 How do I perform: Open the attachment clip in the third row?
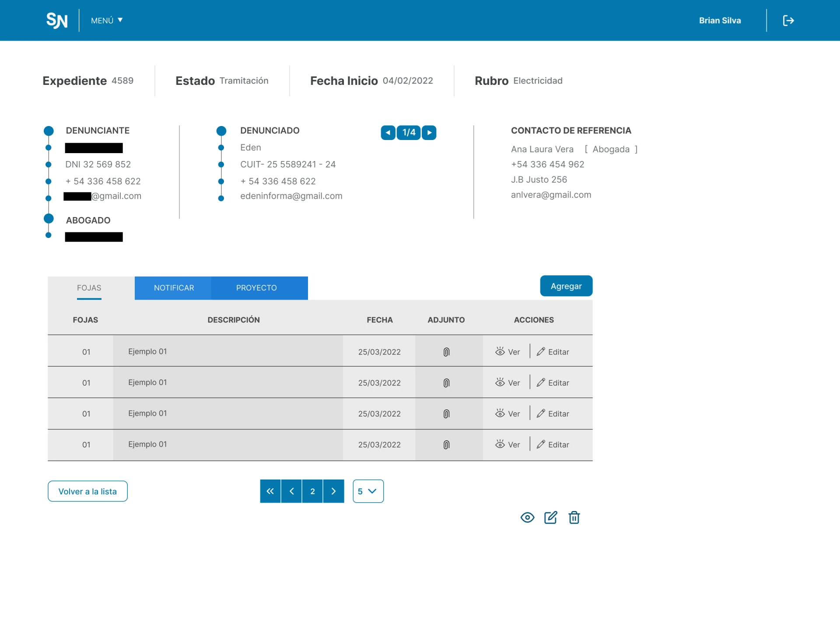click(446, 414)
